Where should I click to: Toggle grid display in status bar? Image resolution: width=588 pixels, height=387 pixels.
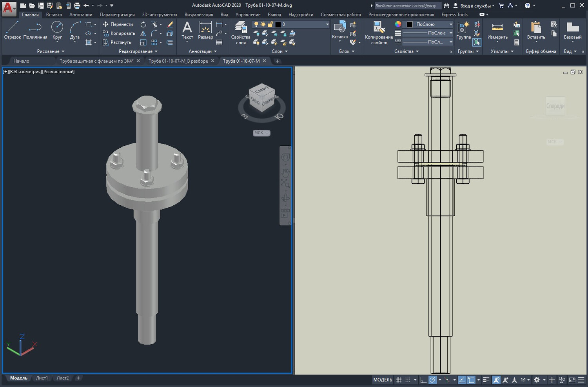click(x=399, y=380)
